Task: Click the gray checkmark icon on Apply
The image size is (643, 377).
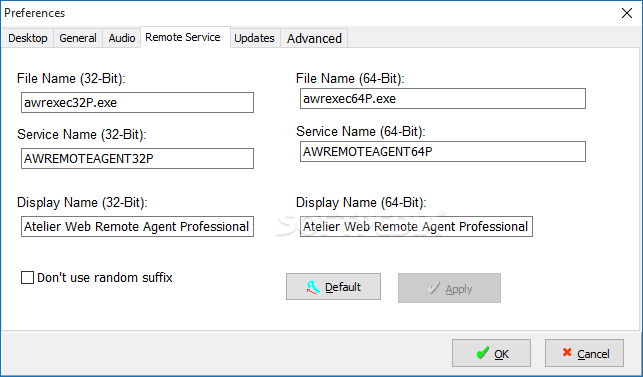Action: coord(433,288)
